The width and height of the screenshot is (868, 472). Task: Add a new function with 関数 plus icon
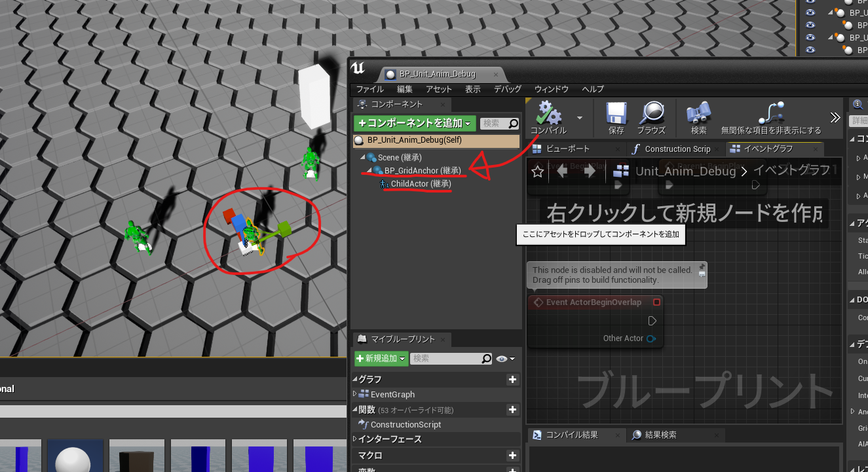click(x=512, y=410)
